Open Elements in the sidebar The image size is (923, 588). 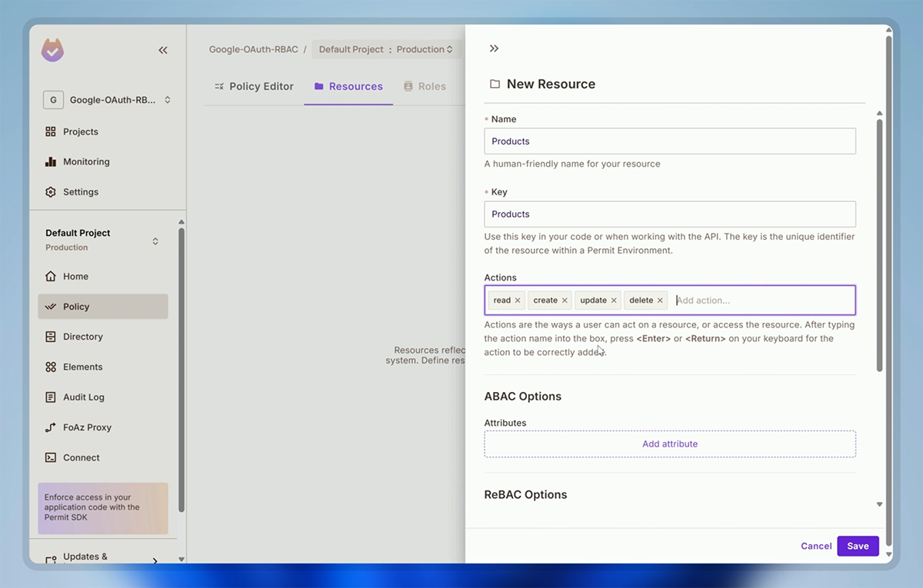pos(83,367)
